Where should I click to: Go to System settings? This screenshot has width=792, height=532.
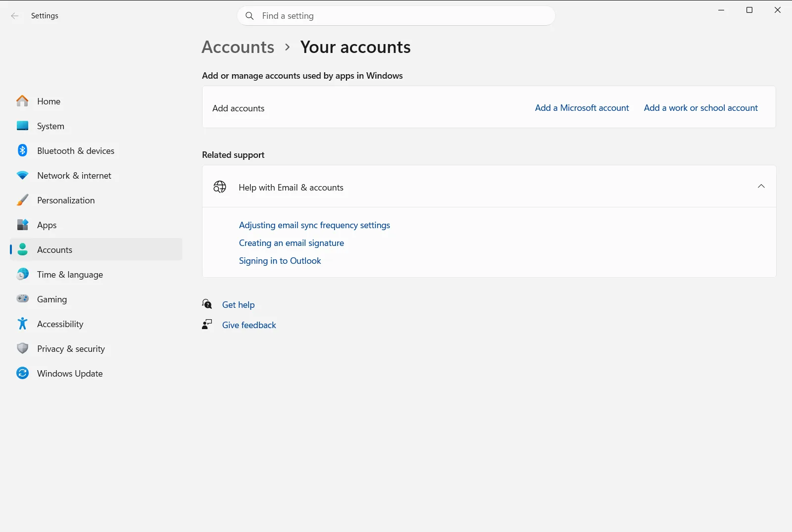[x=96, y=126]
